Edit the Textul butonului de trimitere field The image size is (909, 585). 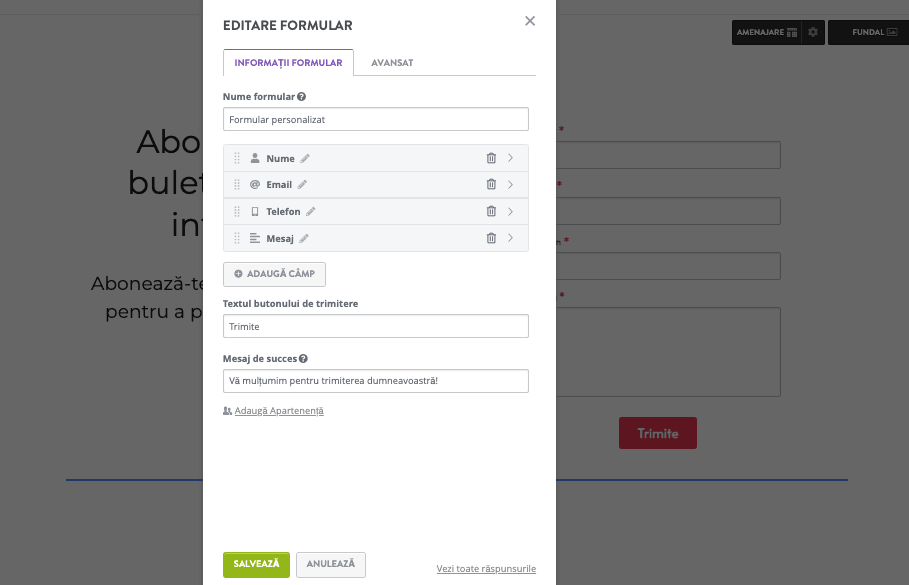click(375, 325)
